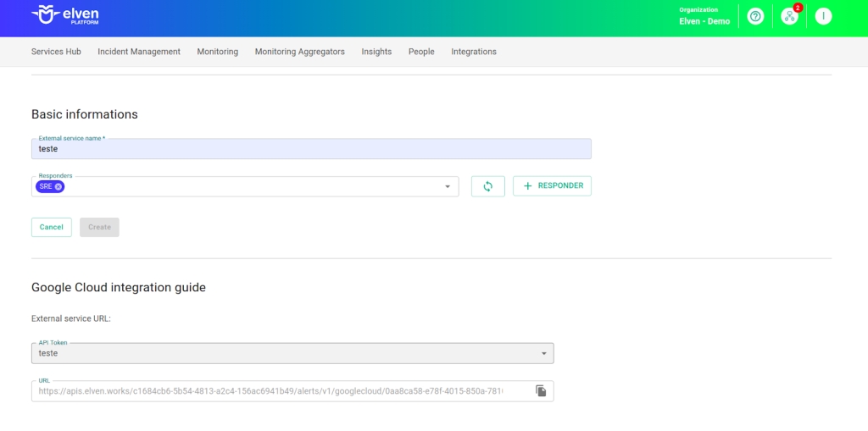This screenshot has width=868, height=431.
Task: Click the refresh responders icon button
Action: (x=487, y=186)
